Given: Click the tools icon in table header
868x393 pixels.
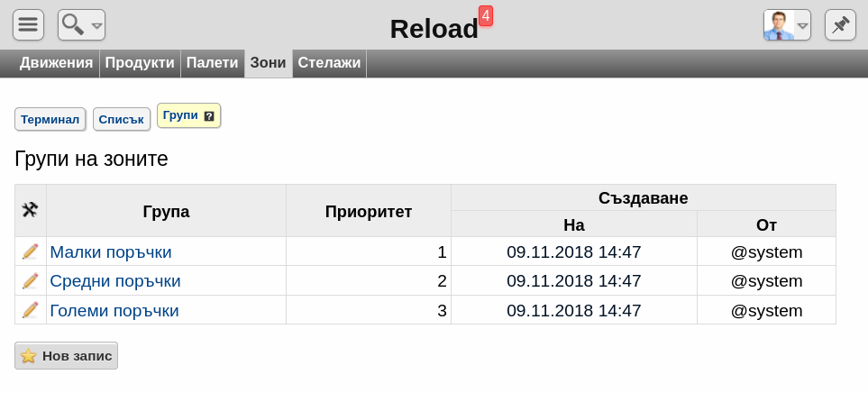Looking at the screenshot, I should [x=30, y=210].
